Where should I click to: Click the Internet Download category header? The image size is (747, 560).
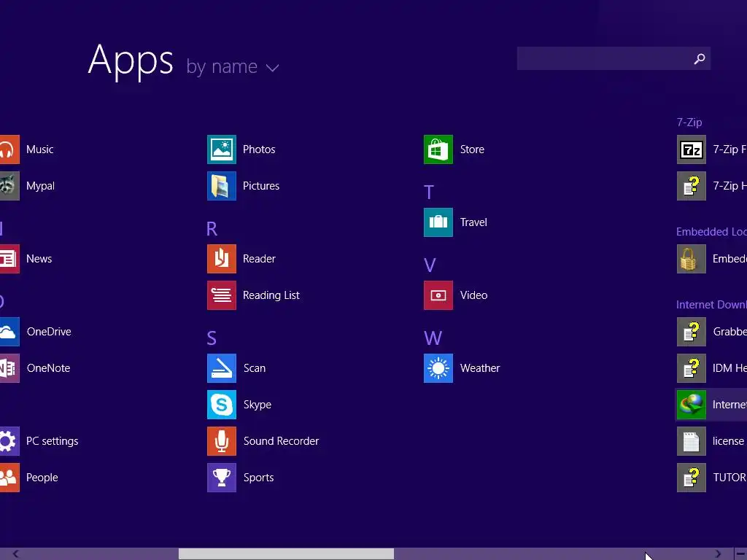pyautogui.click(x=712, y=305)
